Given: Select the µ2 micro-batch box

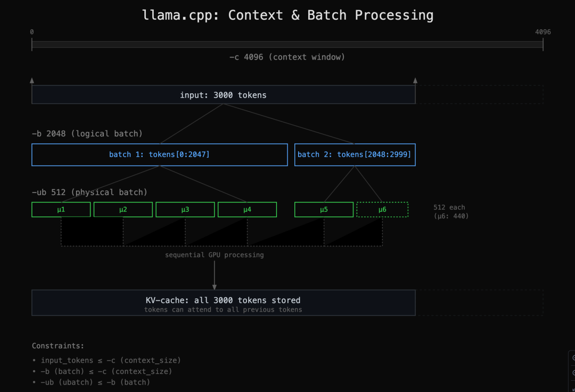Looking at the screenshot, I should [123, 209].
